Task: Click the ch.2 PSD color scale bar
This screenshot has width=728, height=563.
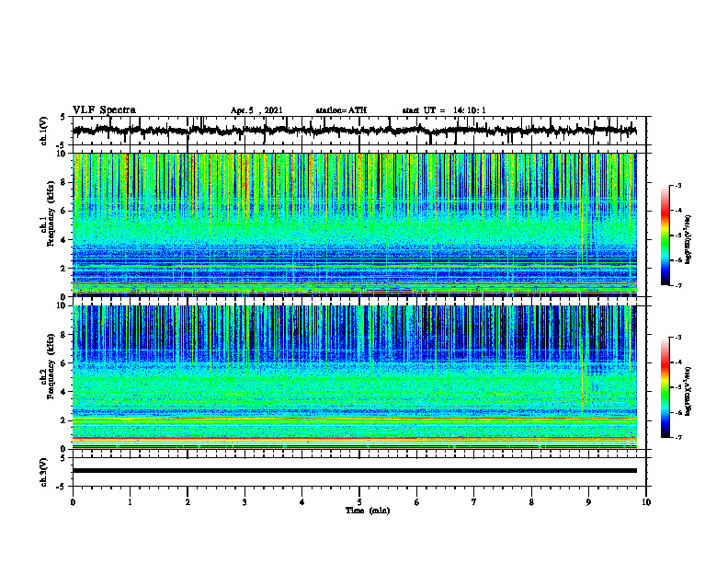Action: [665, 387]
